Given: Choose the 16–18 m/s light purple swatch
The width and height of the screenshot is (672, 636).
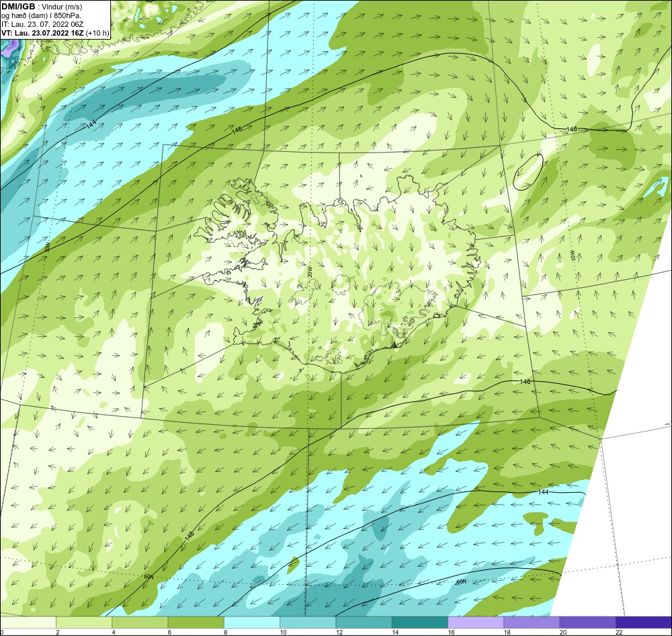Looking at the screenshot, I should click(x=476, y=623).
